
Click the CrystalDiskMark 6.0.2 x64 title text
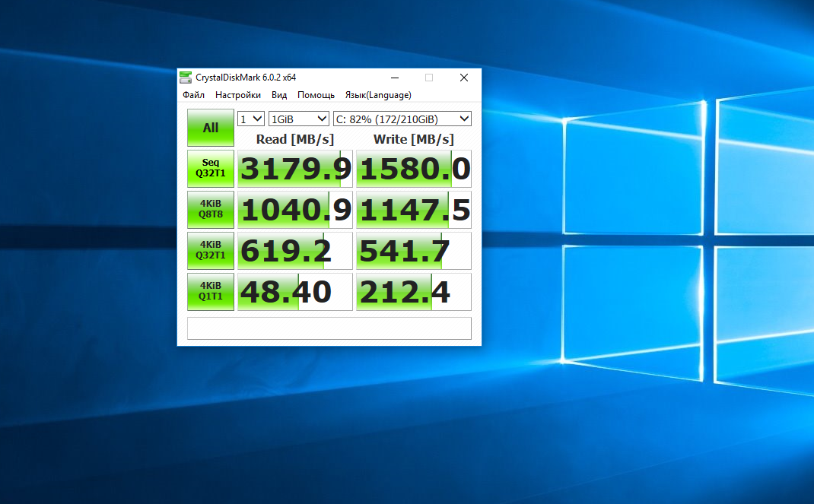[x=246, y=78]
